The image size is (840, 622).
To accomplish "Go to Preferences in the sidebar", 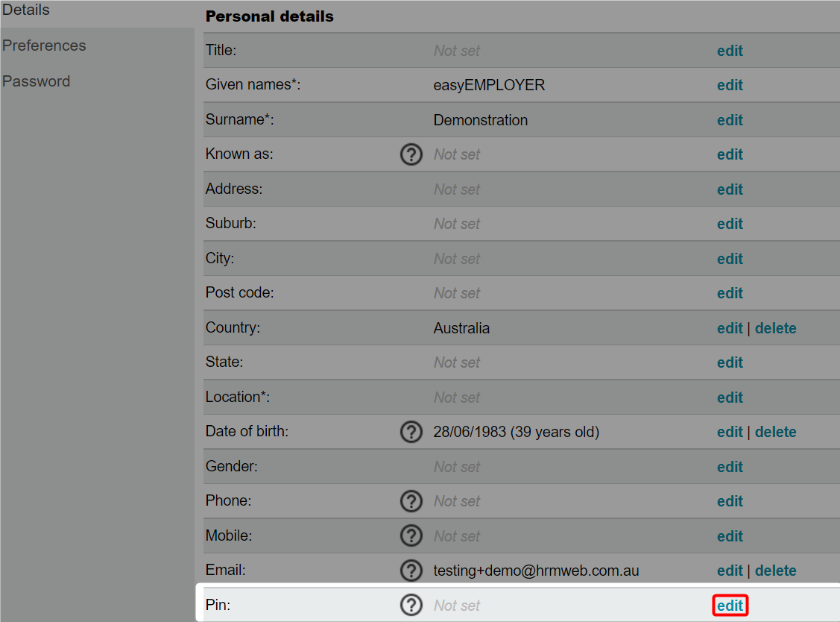I will click(44, 45).
